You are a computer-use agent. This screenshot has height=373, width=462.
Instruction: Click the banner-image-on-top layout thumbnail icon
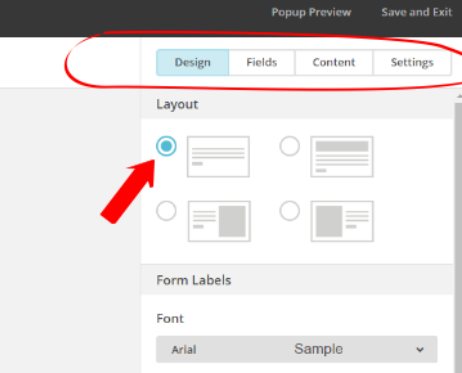342,157
